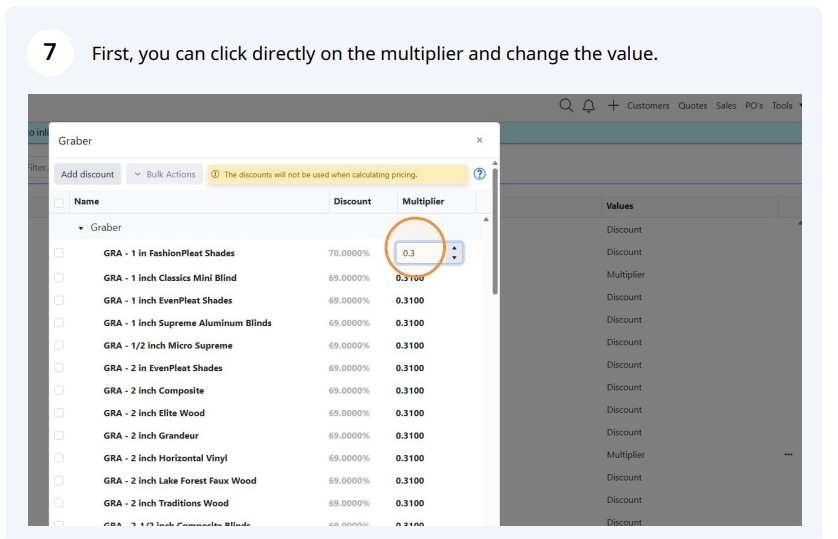
Task: Click the grid scroll-up arrow
Action: [x=486, y=220]
